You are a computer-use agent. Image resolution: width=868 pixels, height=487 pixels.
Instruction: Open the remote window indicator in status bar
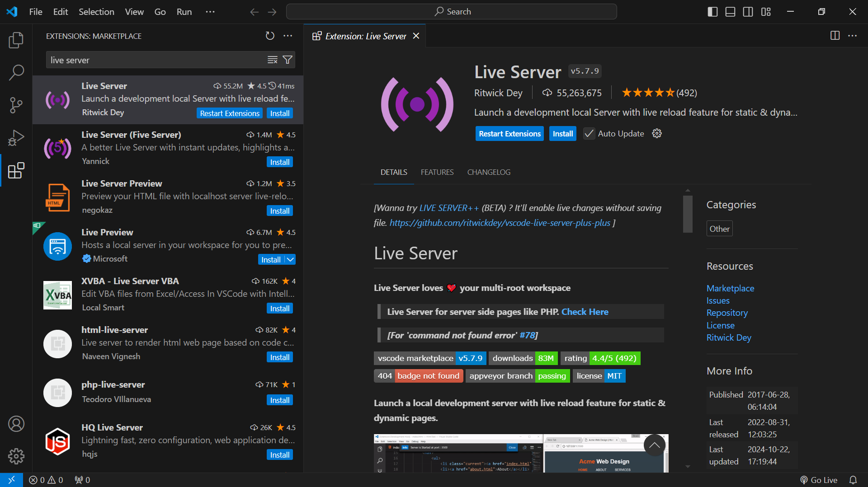(x=11, y=480)
